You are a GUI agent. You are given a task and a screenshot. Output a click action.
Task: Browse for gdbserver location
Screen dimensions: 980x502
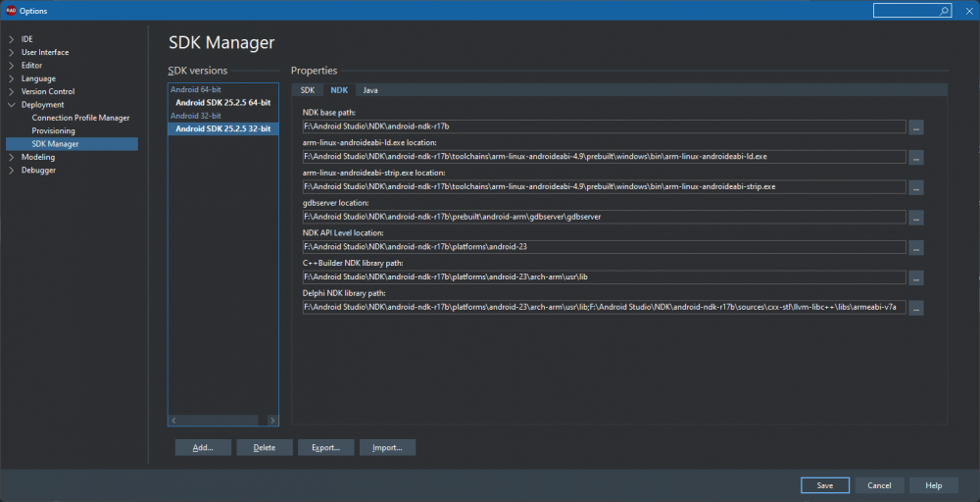(916, 217)
